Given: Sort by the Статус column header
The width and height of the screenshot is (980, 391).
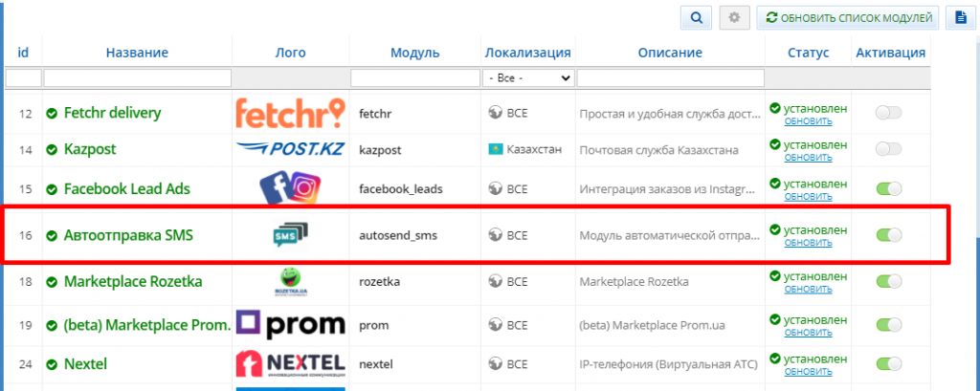Looking at the screenshot, I should [x=808, y=54].
